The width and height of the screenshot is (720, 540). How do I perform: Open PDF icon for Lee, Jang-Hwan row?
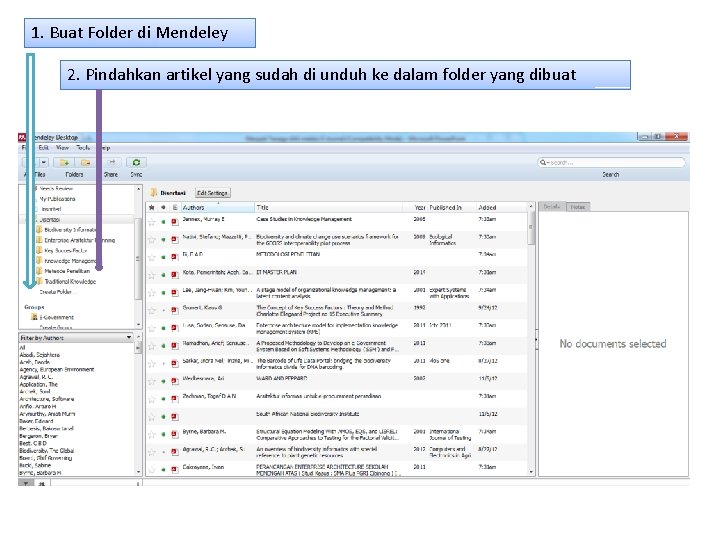[174, 292]
